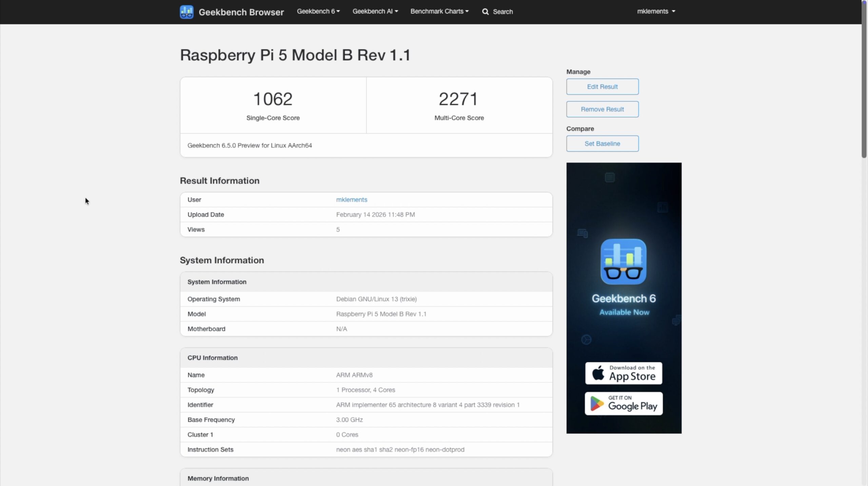Viewport: 868px width, 486px height.
Task: Click the Single-Core Score 1062 value
Action: tap(273, 99)
